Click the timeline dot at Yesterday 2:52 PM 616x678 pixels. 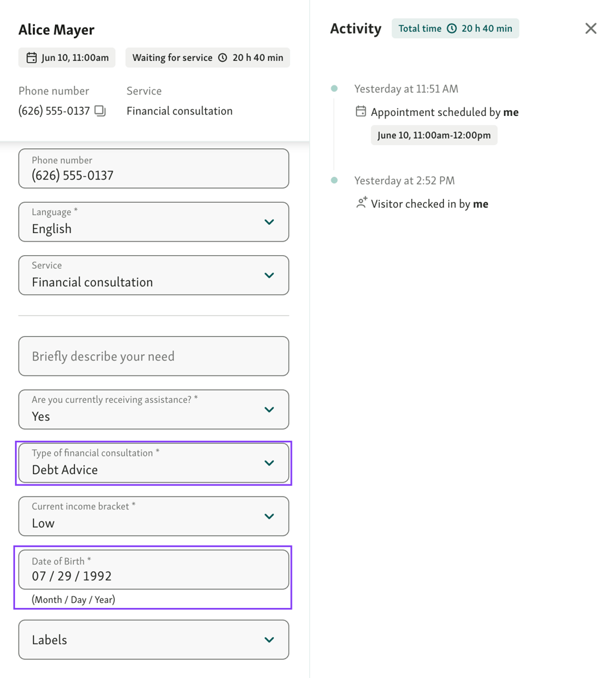coord(334,180)
